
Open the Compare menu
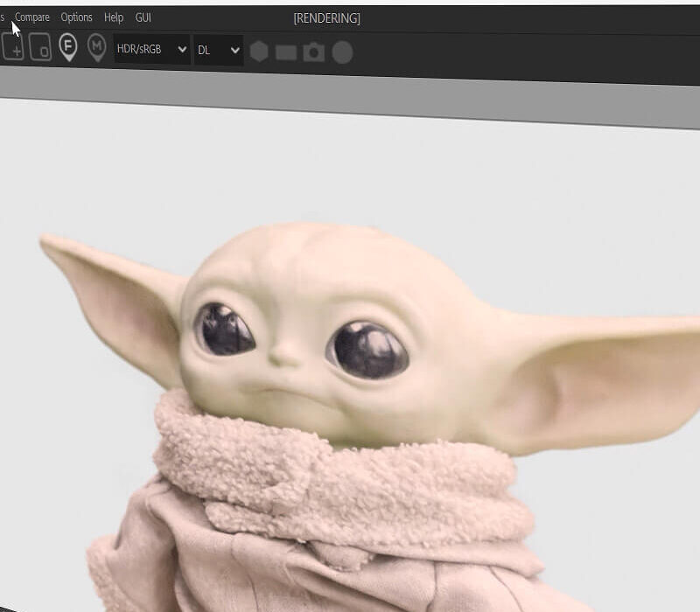point(32,17)
